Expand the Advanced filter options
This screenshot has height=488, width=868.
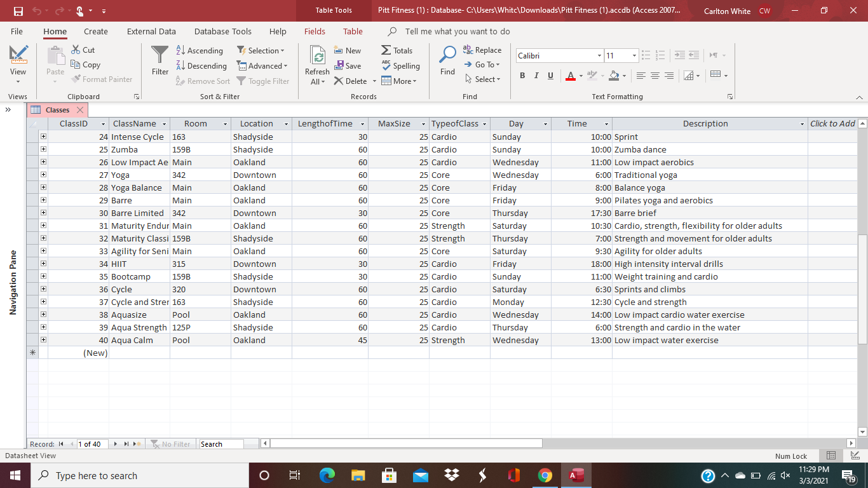[262, 65]
